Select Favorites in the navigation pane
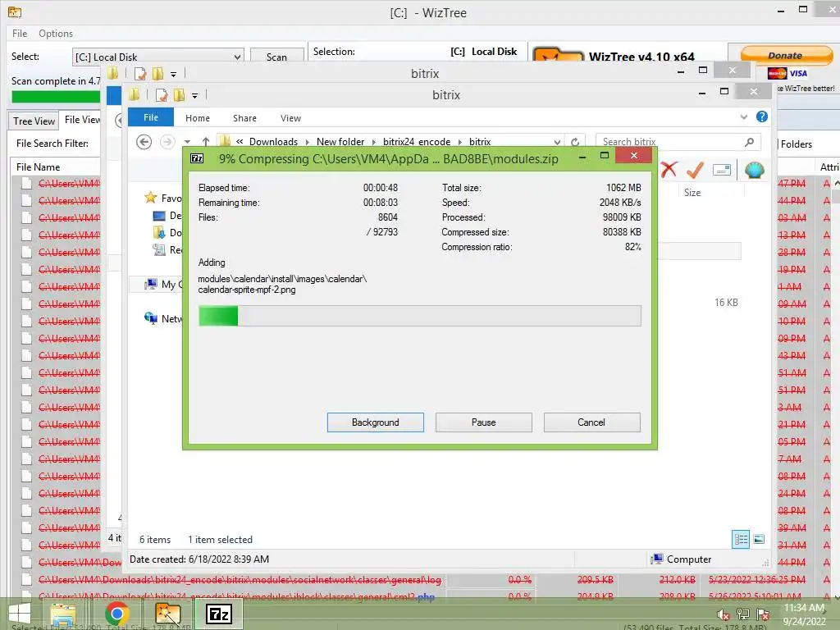The width and height of the screenshot is (840, 630). tap(163, 199)
